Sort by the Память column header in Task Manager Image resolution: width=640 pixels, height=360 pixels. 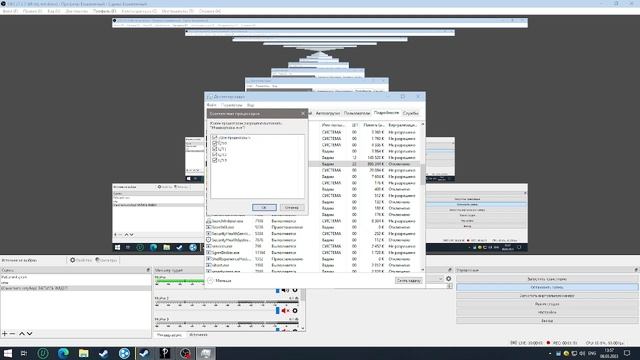click(x=373, y=125)
